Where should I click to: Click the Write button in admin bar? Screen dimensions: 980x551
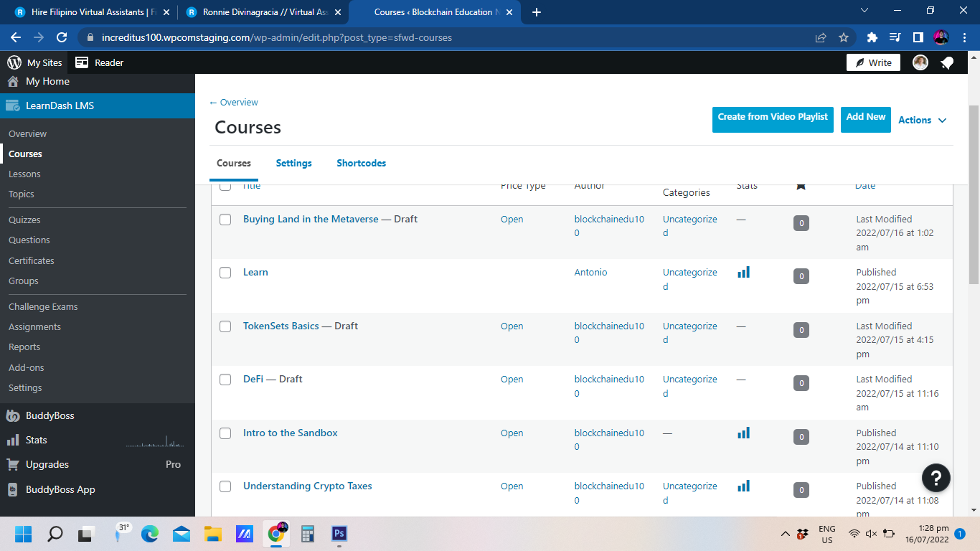(873, 62)
